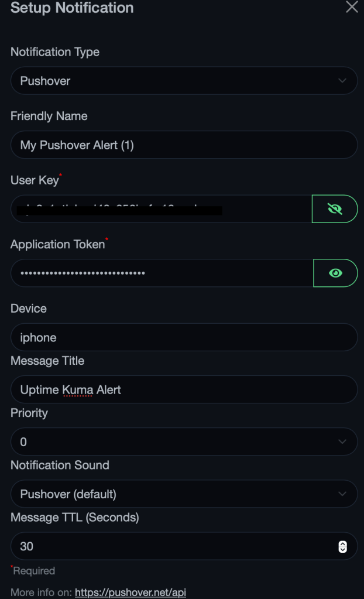The image size is (364, 599).
Task: Open the Notification Type dropdown showing Pushover
Action: click(176, 81)
